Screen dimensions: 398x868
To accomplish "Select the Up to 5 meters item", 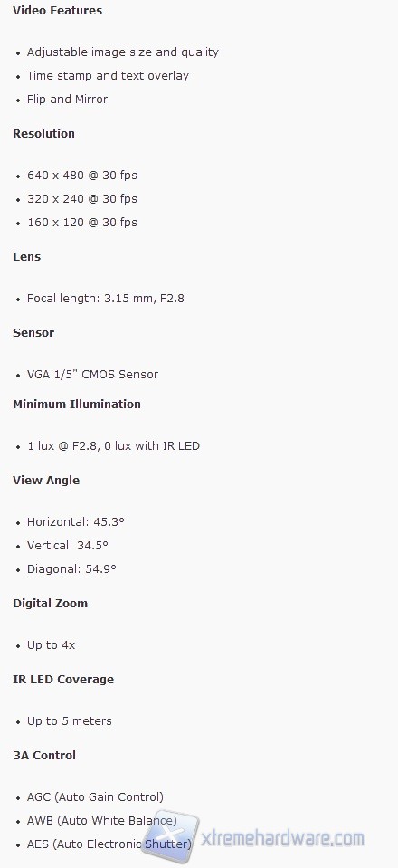I will click(x=69, y=720).
